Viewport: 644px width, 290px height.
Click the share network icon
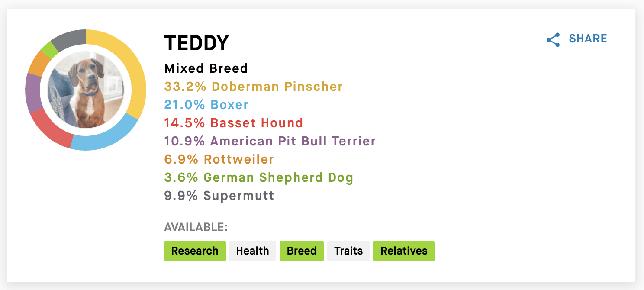click(553, 40)
